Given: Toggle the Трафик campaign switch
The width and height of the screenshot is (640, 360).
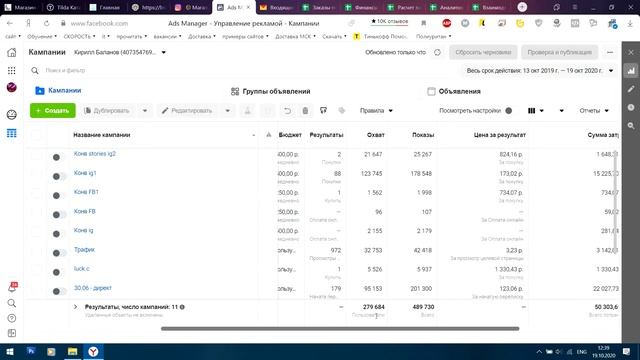Looking at the screenshot, I should click(x=59, y=253).
